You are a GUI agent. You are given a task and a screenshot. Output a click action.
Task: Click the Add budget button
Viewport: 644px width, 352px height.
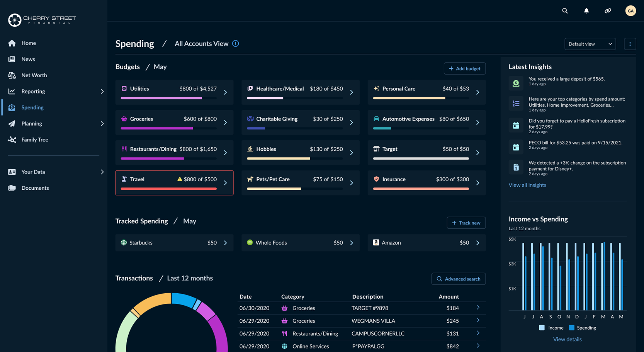click(465, 68)
